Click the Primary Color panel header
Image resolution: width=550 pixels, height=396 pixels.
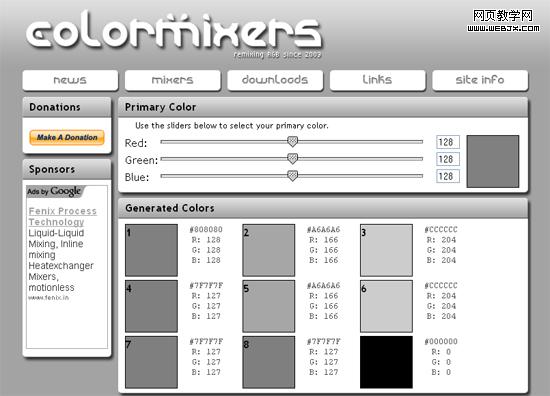click(x=323, y=107)
